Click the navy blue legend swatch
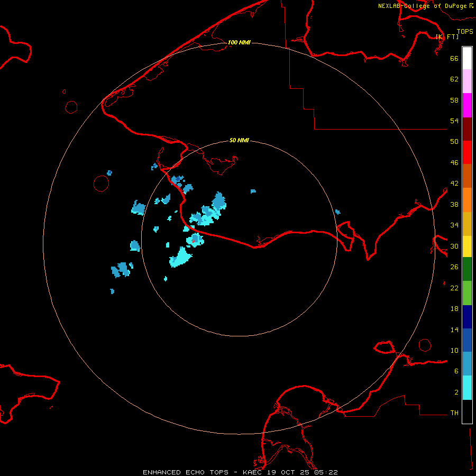Screen dimensions: 476x476 467,317
